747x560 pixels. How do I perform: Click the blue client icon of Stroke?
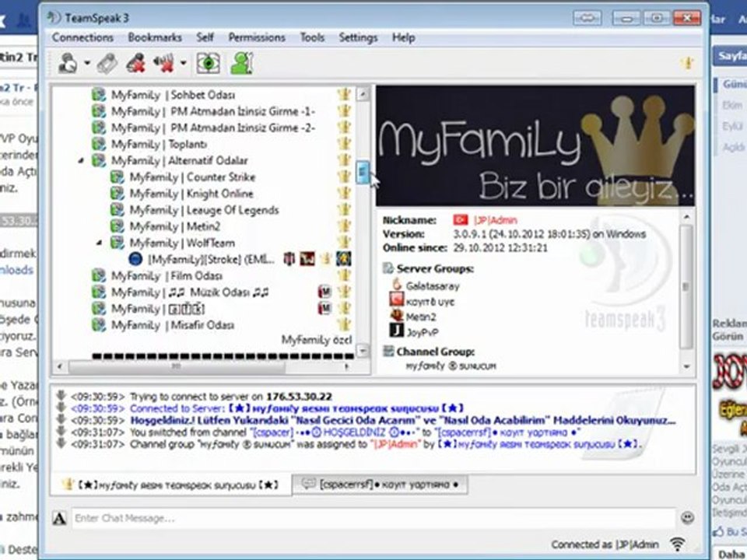[135, 260]
